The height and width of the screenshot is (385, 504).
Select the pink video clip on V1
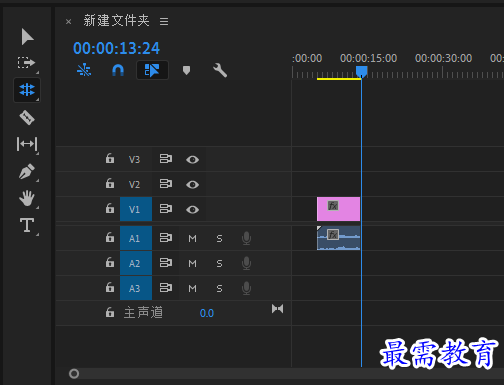point(338,209)
